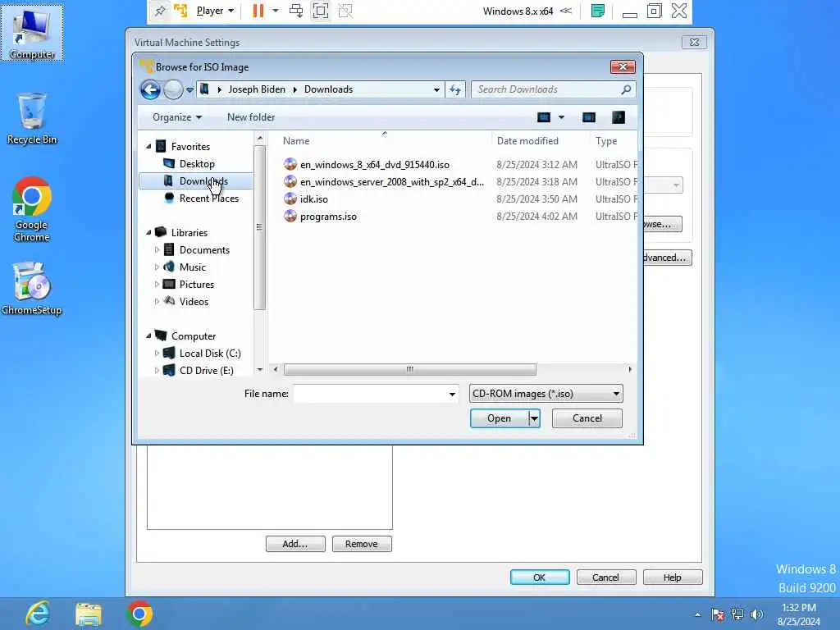Select Computer in the navigation pane

[x=194, y=336]
